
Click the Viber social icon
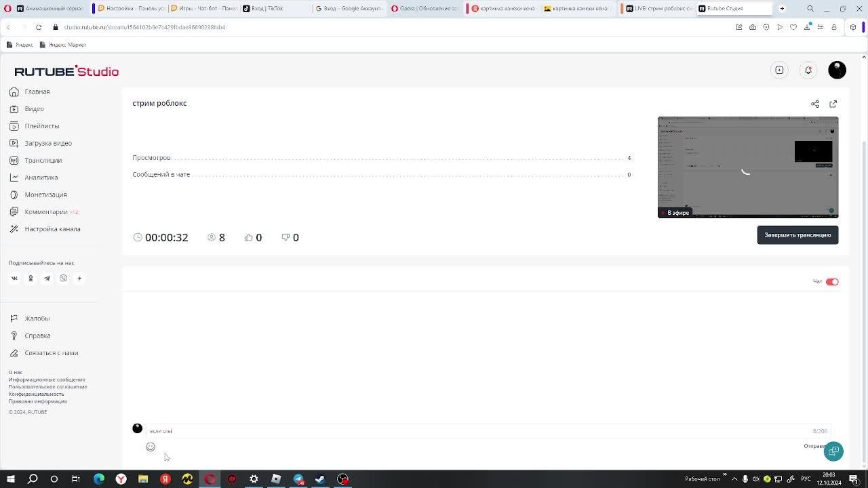[63, 278]
